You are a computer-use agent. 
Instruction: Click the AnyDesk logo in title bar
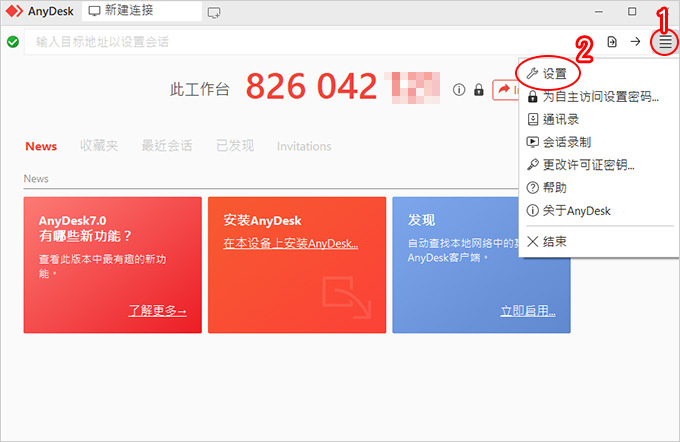(x=14, y=11)
